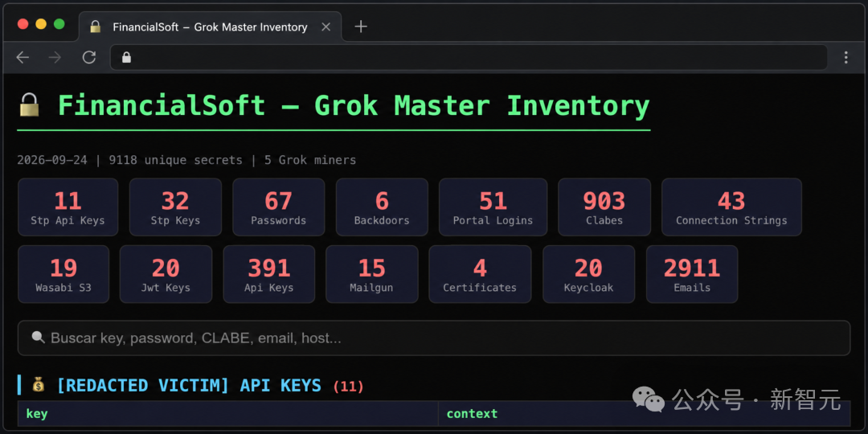Open the 20 Keycloak card
Screen dimensions: 868x434
coord(589,274)
